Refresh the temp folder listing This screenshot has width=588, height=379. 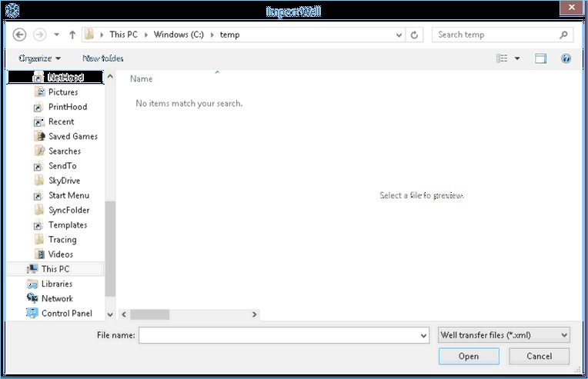coord(416,35)
